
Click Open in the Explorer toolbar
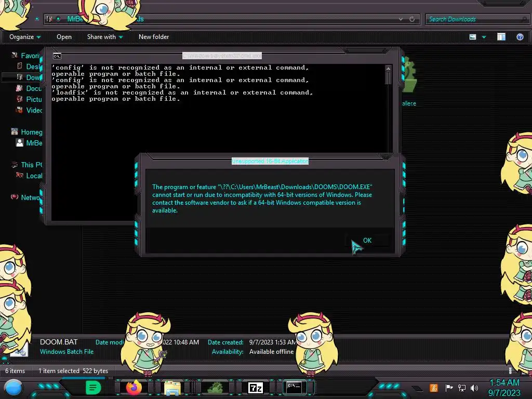(x=64, y=37)
